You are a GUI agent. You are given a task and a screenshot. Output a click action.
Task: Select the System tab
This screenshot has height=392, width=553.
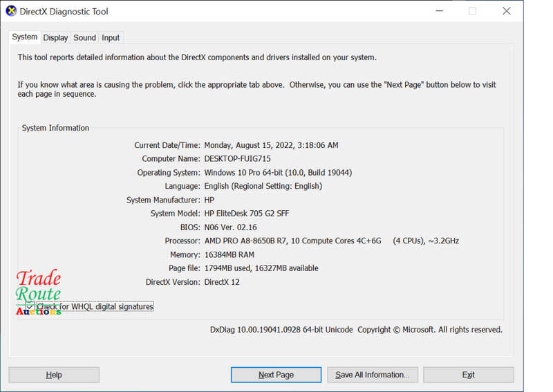[24, 37]
